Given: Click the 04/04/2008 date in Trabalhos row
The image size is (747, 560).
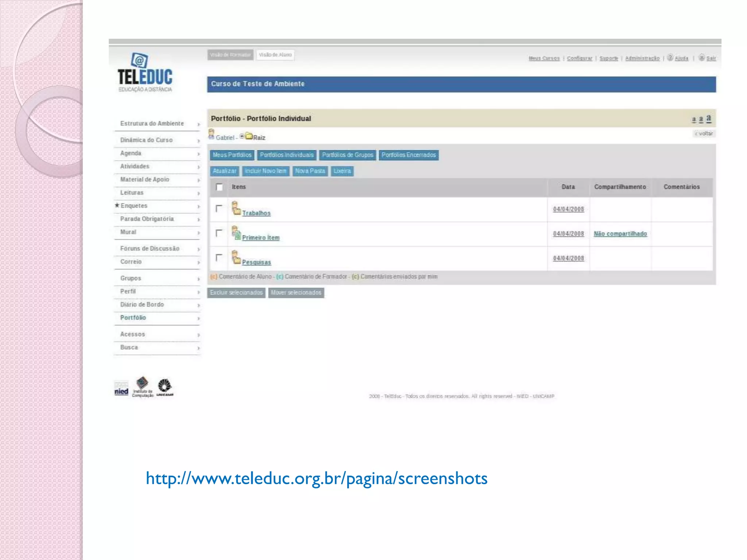Looking at the screenshot, I should tap(568, 209).
